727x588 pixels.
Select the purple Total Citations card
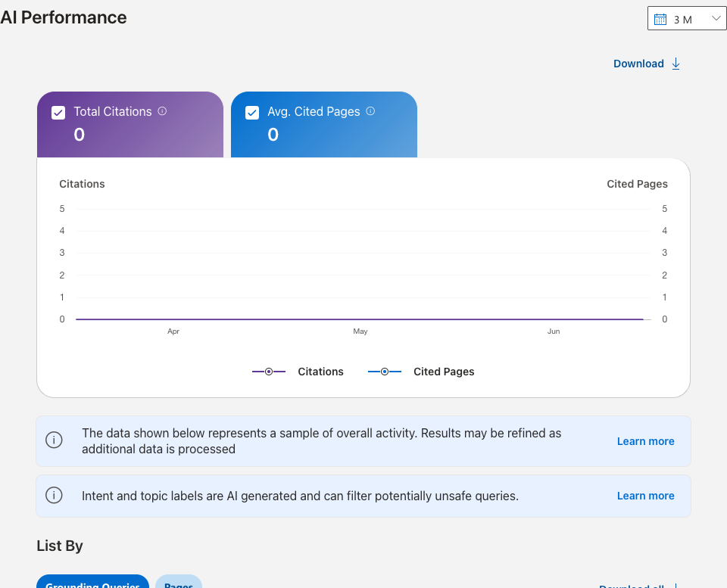click(x=130, y=125)
